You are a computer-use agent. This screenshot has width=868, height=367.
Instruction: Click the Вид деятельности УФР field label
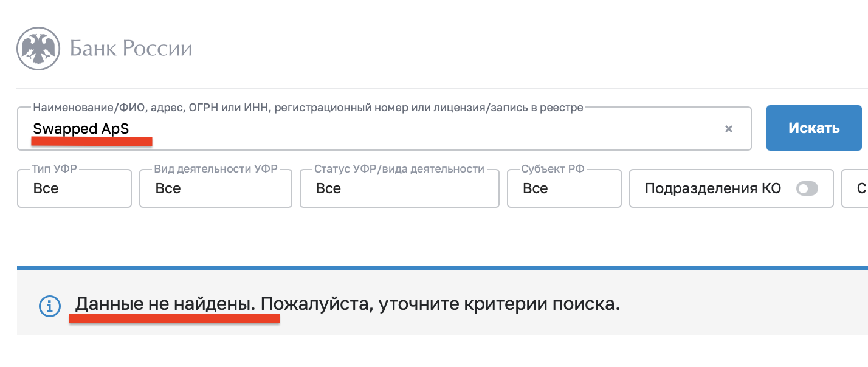click(x=215, y=169)
